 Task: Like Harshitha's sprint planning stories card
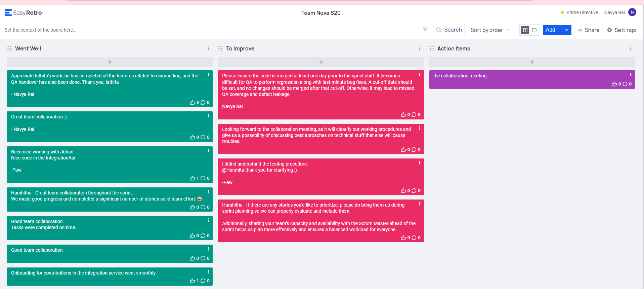pyautogui.click(x=403, y=238)
